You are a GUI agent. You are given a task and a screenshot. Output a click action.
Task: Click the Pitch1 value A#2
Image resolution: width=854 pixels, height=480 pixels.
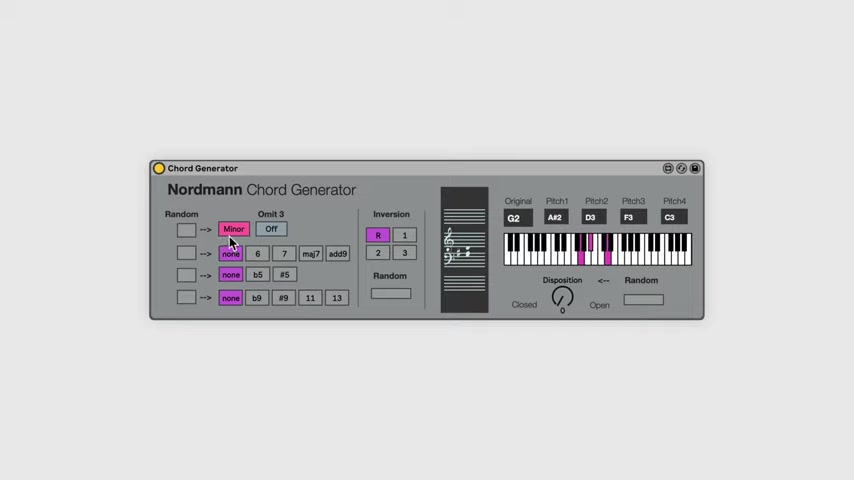(556, 217)
